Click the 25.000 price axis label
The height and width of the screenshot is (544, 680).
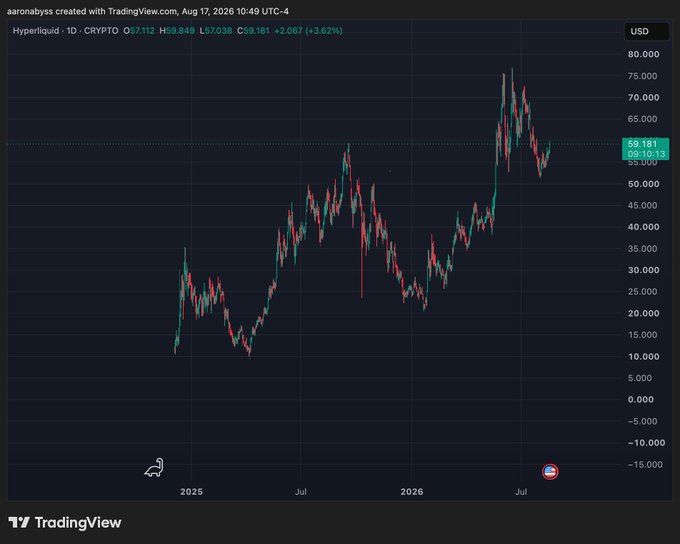click(643, 292)
